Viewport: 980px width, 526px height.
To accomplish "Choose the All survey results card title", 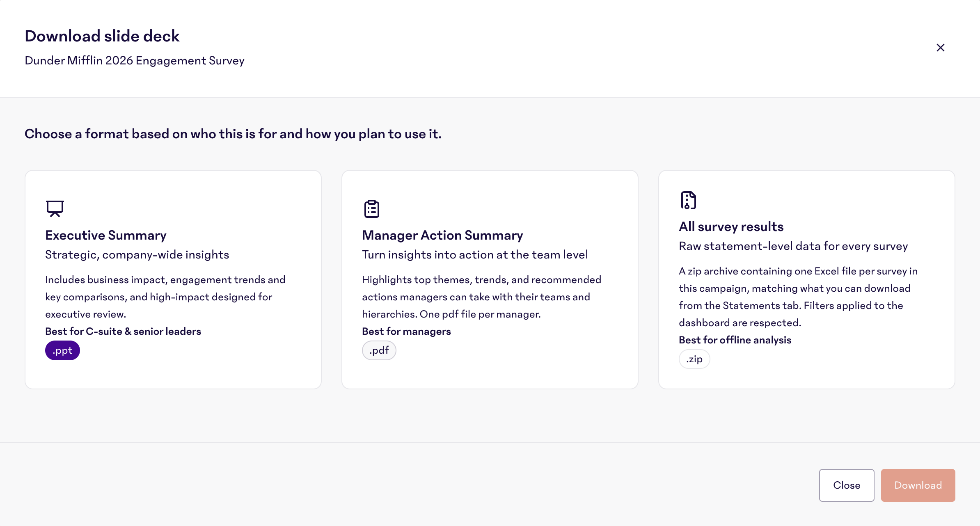I will [731, 226].
